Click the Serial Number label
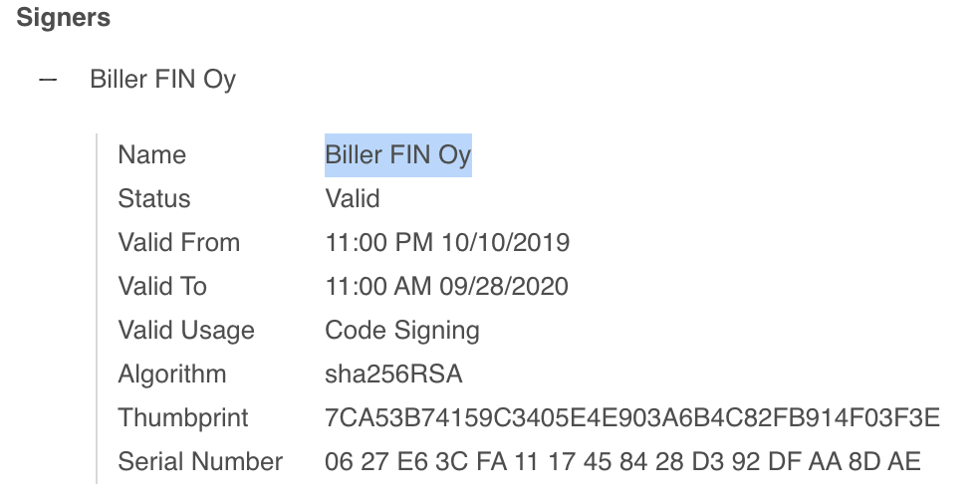 (200, 461)
